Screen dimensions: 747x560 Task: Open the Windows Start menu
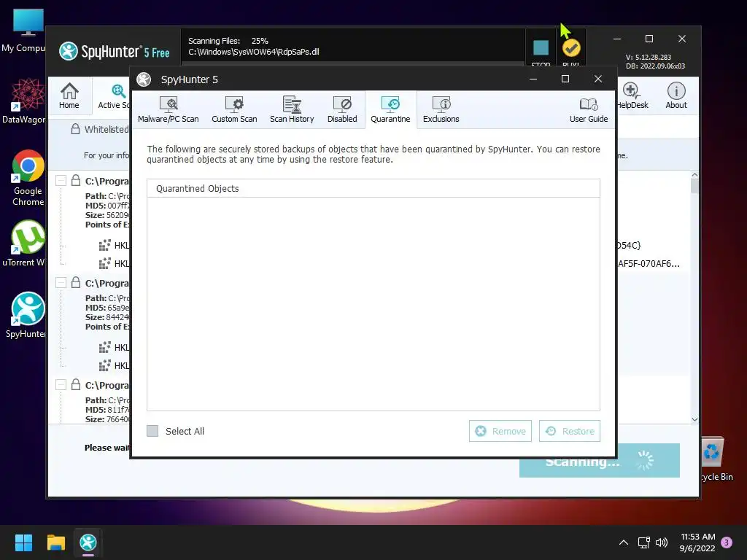23,542
